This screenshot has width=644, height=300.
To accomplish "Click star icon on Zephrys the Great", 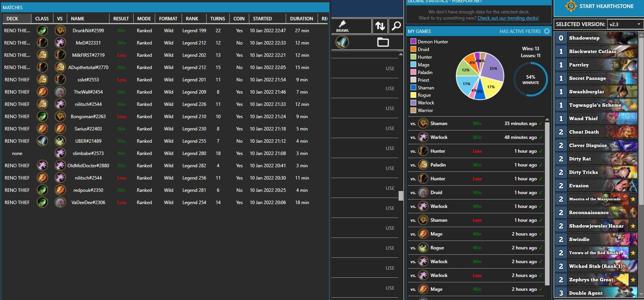I will [633, 280].
